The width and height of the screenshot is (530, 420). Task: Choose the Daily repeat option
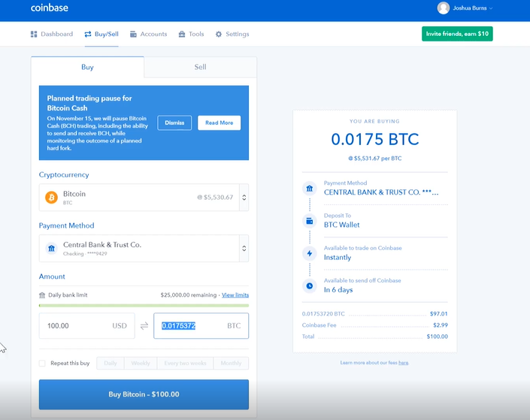click(x=111, y=363)
